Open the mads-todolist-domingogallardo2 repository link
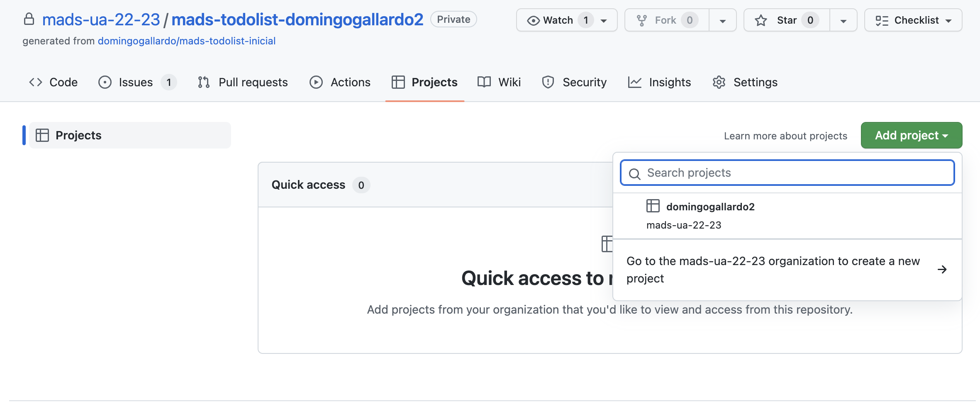 (297, 19)
